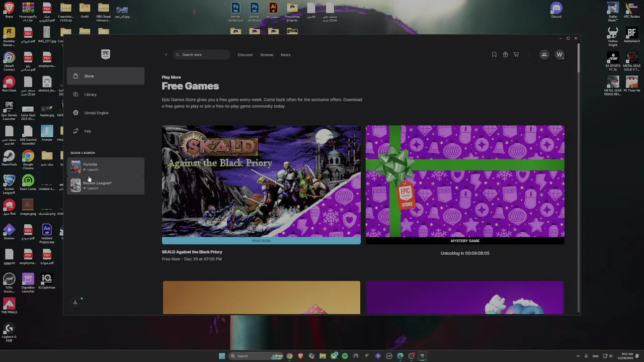Launch Fortnite from Quick Launch
Screen dimensions: 644x362
click(x=106, y=167)
